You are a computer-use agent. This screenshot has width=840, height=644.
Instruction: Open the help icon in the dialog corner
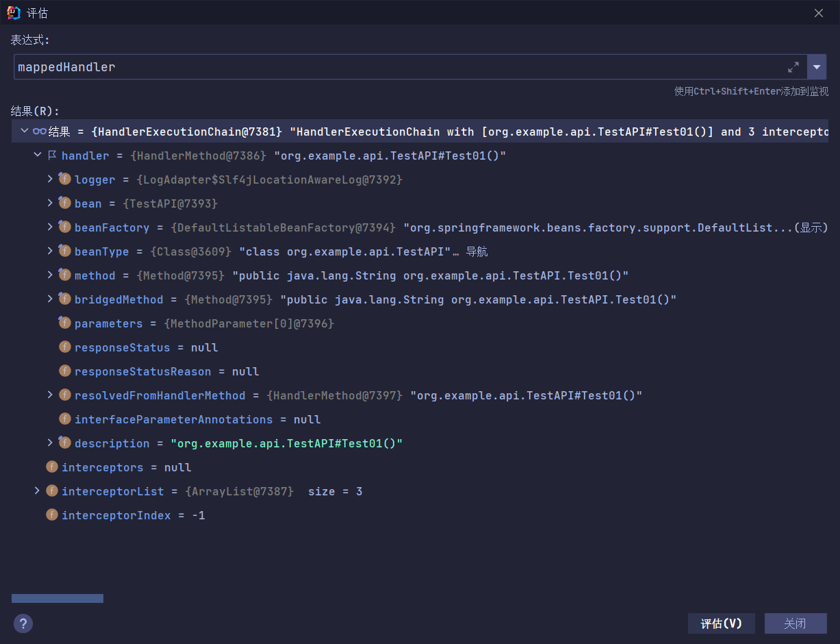[x=23, y=623]
